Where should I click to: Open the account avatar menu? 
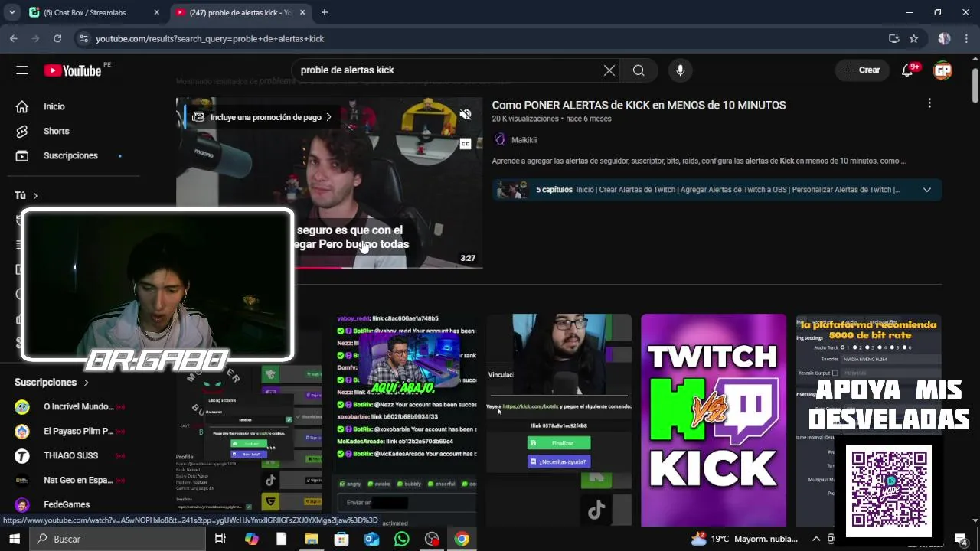[x=942, y=70]
